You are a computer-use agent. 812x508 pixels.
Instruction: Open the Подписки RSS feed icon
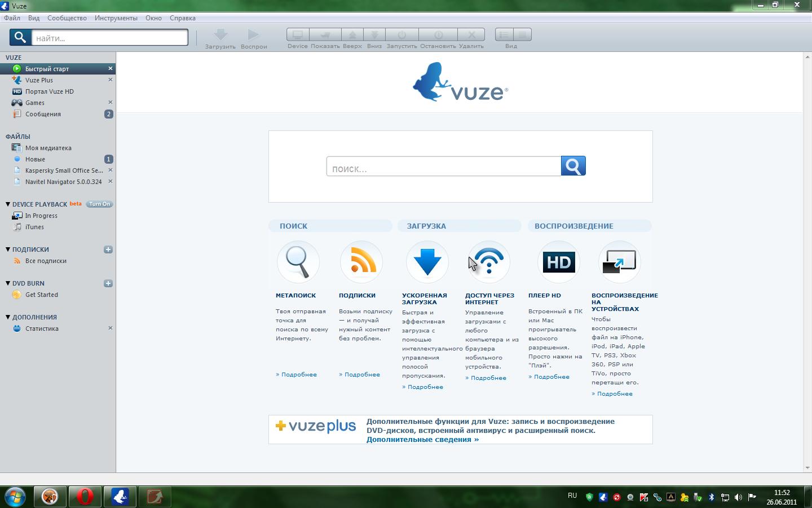point(361,262)
